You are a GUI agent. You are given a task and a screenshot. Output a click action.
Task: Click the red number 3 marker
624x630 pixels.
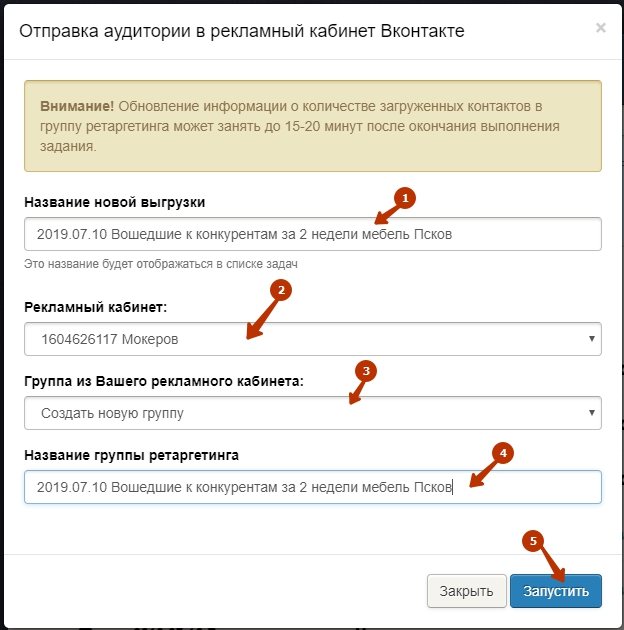point(367,370)
